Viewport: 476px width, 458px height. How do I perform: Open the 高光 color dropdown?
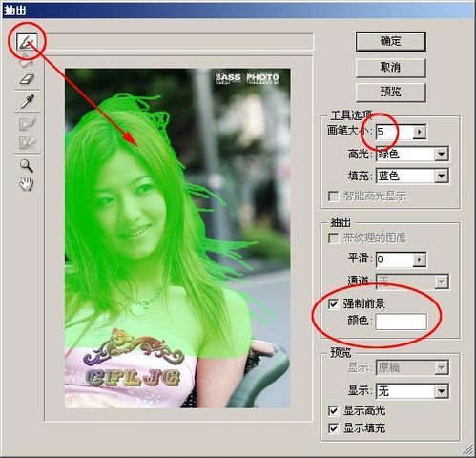click(442, 155)
